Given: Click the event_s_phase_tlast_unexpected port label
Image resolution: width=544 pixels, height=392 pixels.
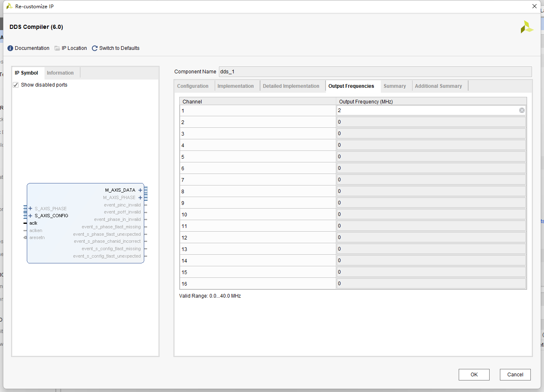Looking at the screenshot, I should pyautogui.click(x=107, y=234).
